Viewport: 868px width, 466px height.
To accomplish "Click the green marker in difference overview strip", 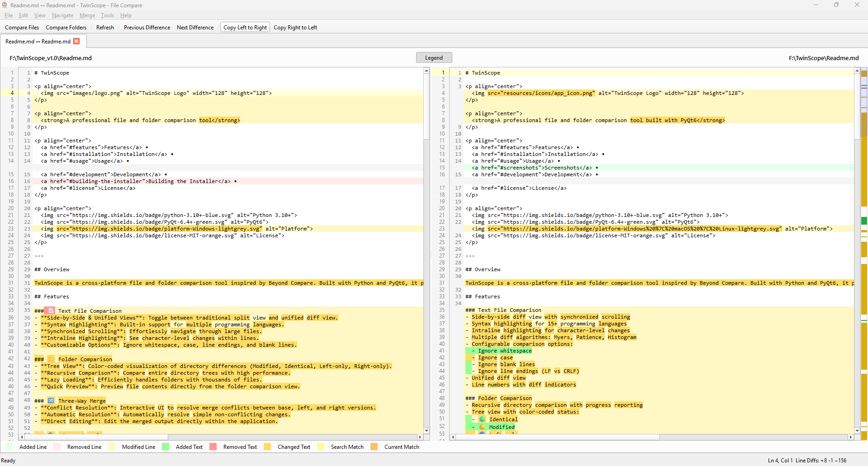I will click(x=864, y=221).
